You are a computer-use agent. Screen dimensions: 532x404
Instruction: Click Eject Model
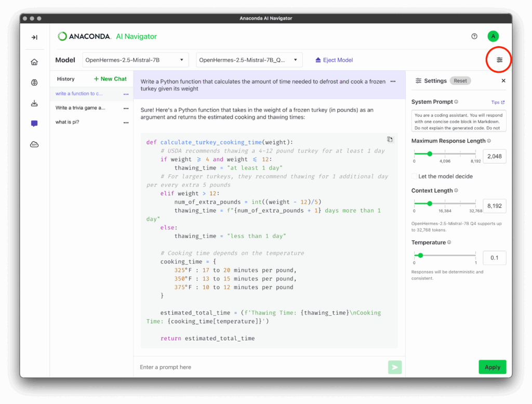point(334,60)
